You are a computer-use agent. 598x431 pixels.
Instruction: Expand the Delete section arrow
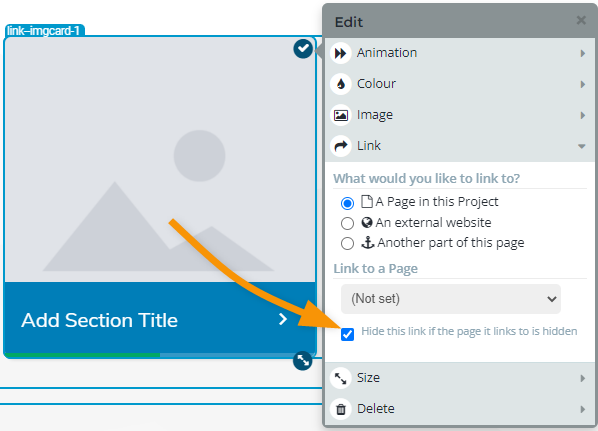[x=582, y=409]
